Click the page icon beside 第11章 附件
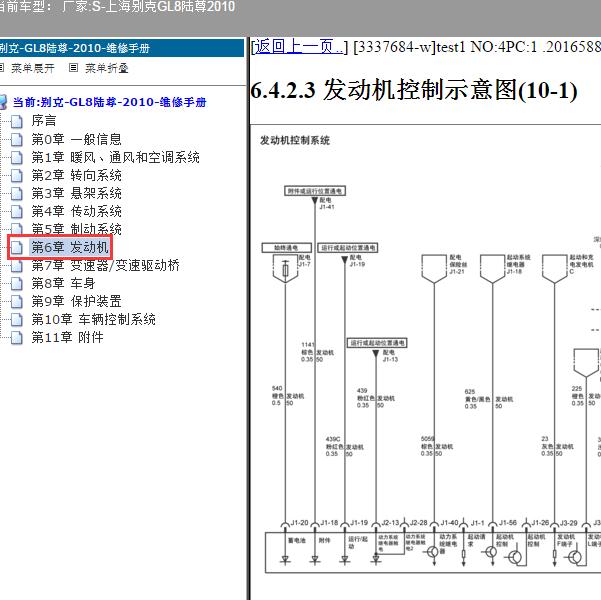The image size is (601, 600). coord(16,338)
